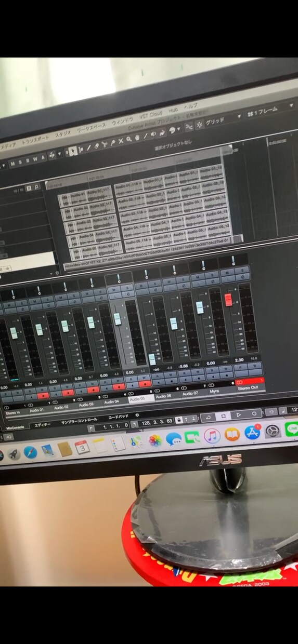Open iBooks from the Dock

point(232,434)
